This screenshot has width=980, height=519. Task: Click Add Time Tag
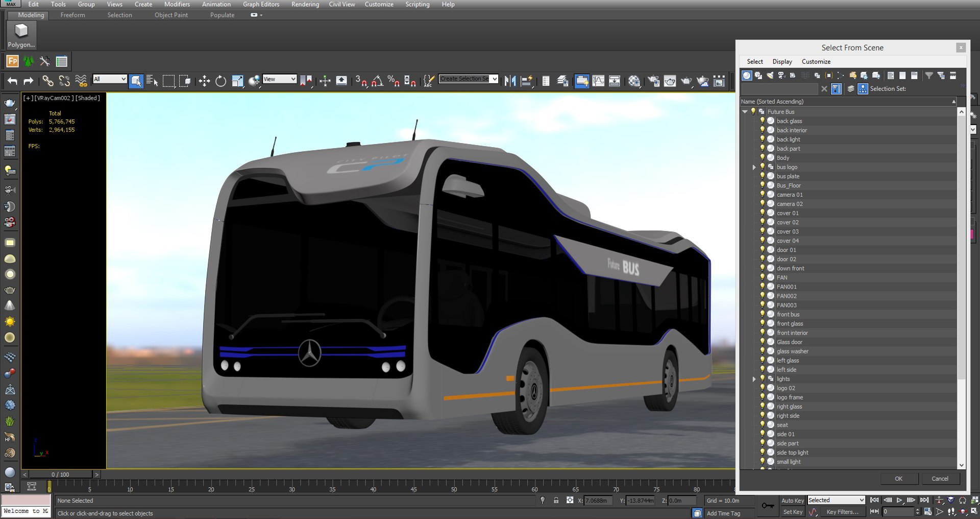(x=723, y=513)
